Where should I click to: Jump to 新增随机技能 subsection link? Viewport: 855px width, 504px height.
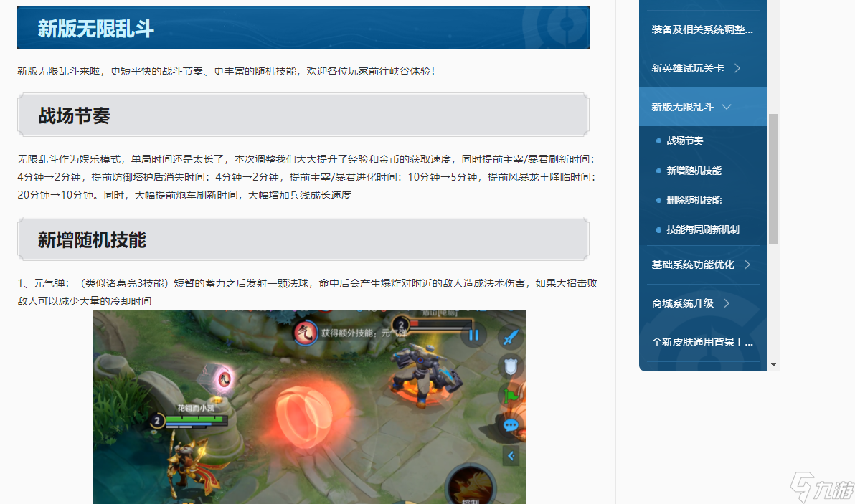coord(694,171)
